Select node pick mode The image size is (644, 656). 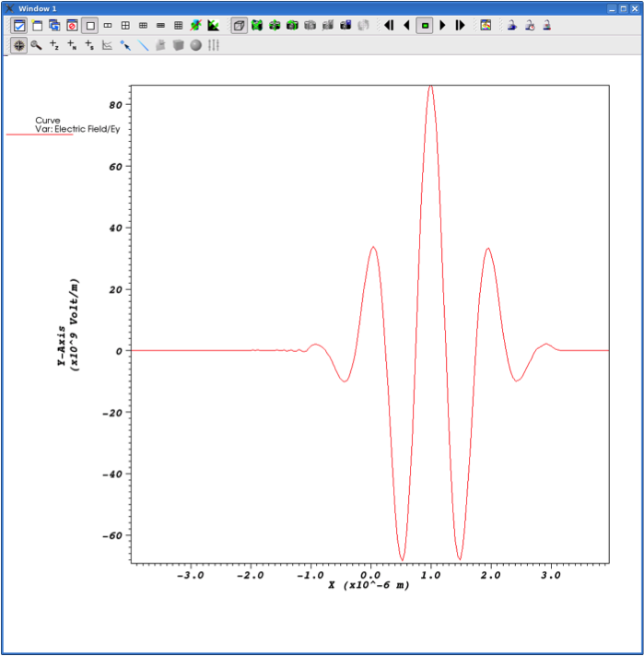pyautogui.click(x=72, y=45)
